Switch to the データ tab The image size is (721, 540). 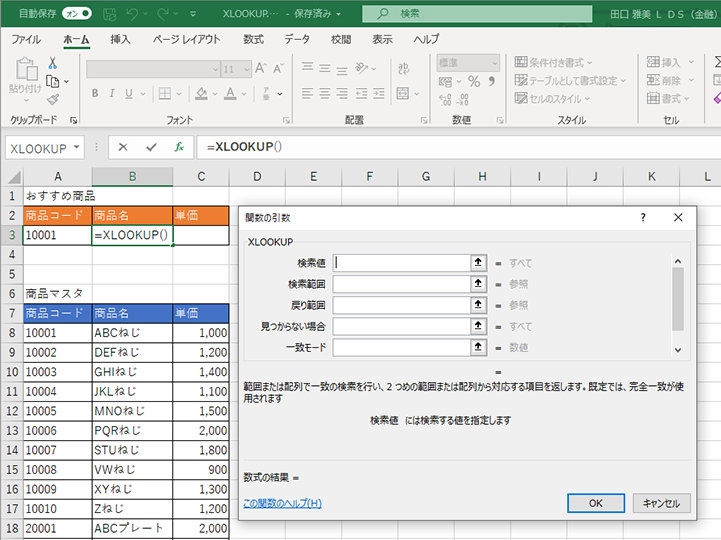pos(297,40)
